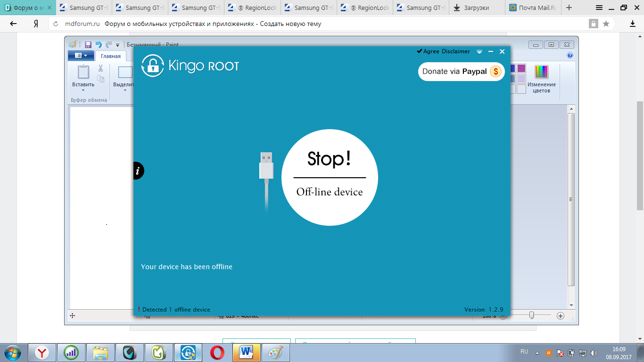The width and height of the screenshot is (644, 362).
Task: Click the black info icon in Kingo Root
Action: click(x=138, y=171)
